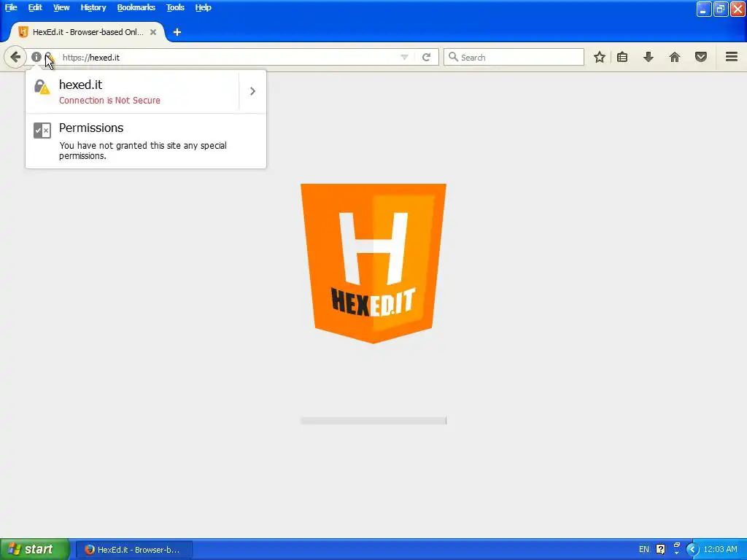The image size is (747, 560).
Task: Click the site information icon
Action: (x=36, y=57)
